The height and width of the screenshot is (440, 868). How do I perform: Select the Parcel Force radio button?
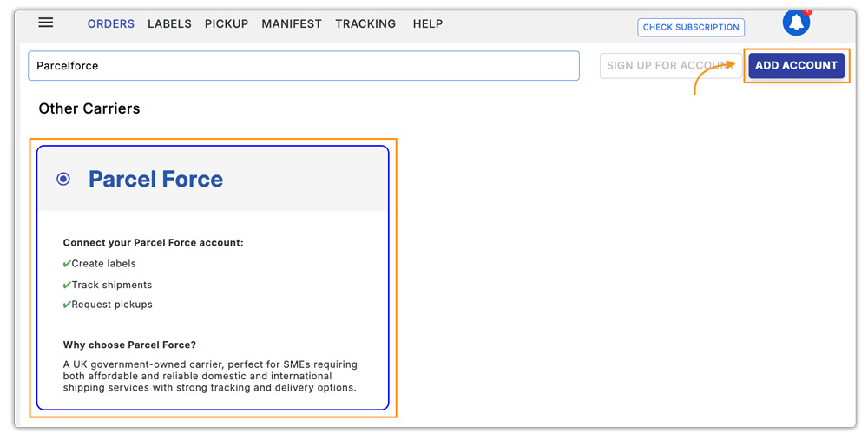(x=63, y=179)
